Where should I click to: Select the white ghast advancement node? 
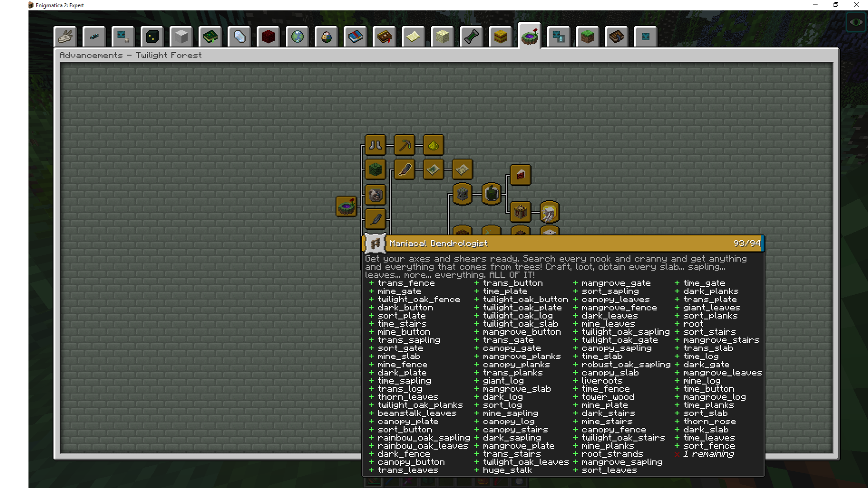click(549, 212)
